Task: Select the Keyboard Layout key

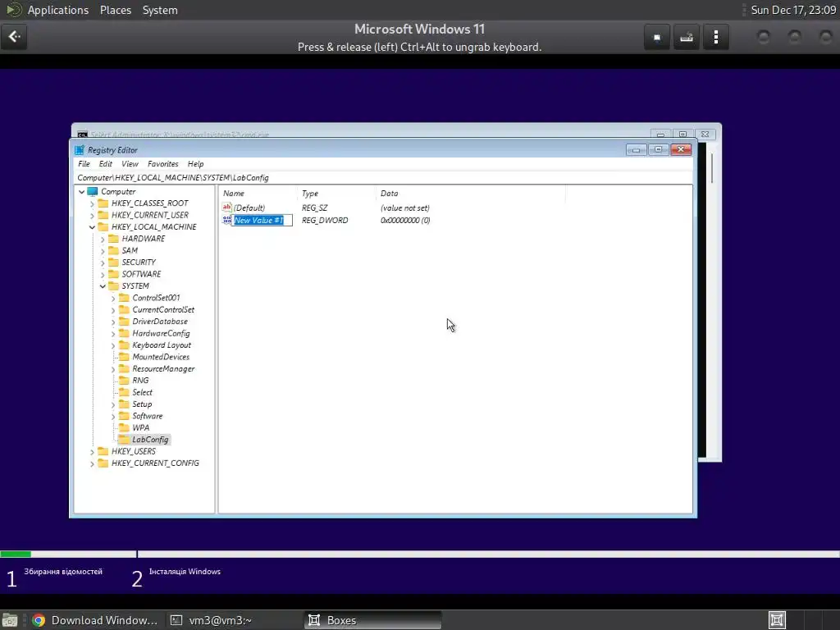Action: pos(162,345)
